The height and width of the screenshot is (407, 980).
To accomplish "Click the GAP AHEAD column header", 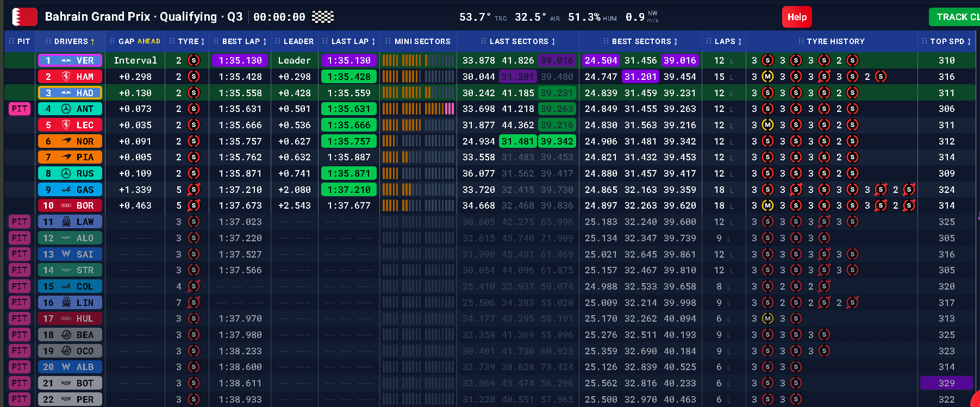I will click(135, 41).
